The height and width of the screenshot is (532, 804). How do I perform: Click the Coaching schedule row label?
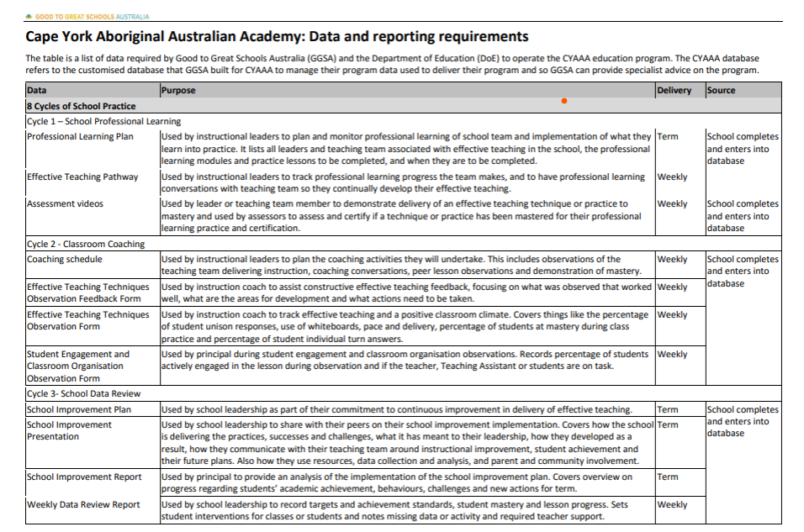click(x=65, y=260)
